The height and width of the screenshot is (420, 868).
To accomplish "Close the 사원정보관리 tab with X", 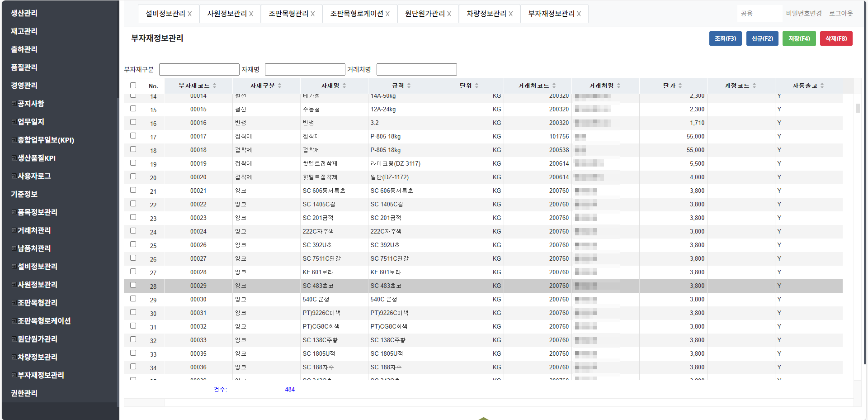I will point(251,14).
